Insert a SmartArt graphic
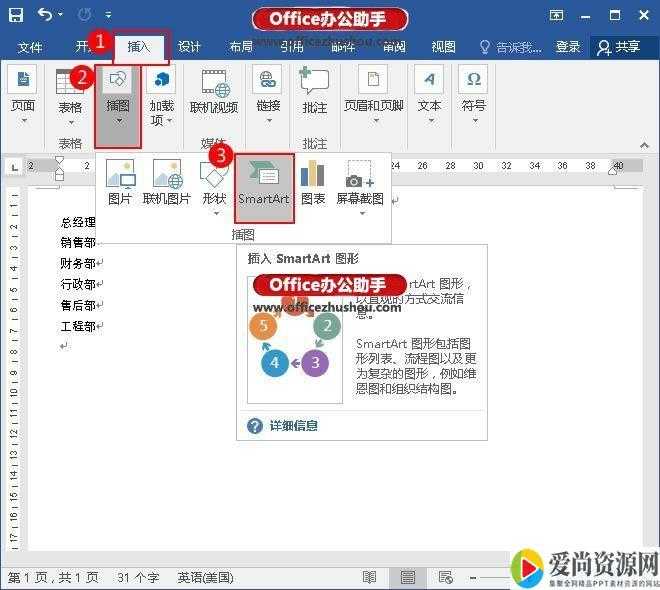The height and width of the screenshot is (590, 660). tap(264, 185)
